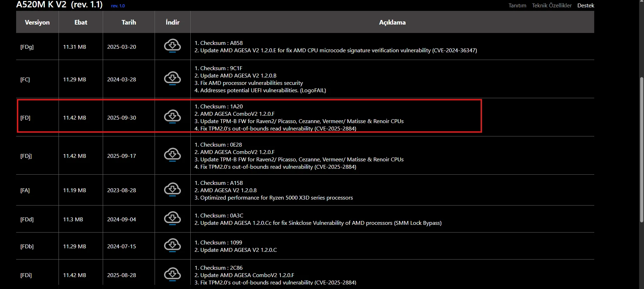The image size is (644, 289).
Task: Download BIOS version FDd
Action: (172, 219)
